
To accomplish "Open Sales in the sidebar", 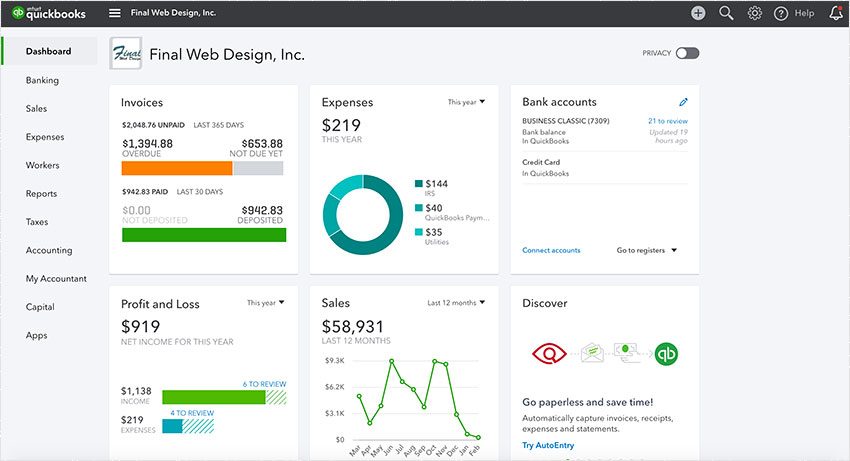I will pyautogui.click(x=36, y=108).
